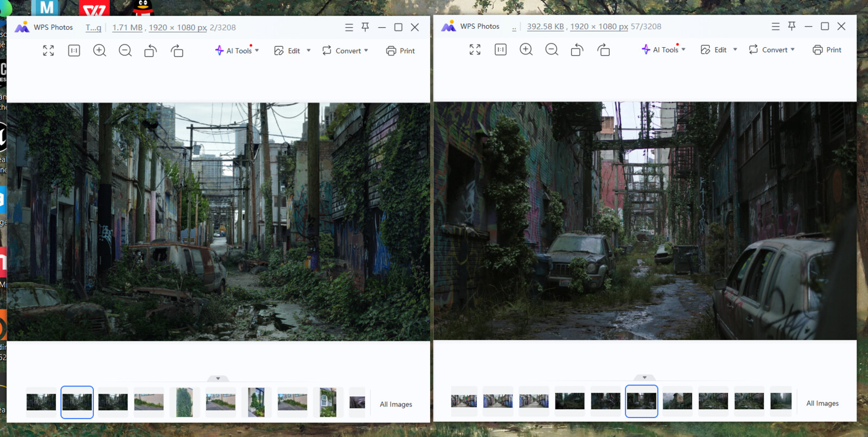868x437 pixels.
Task: Open Convert dropdown in right window
Action: point(771,49)
